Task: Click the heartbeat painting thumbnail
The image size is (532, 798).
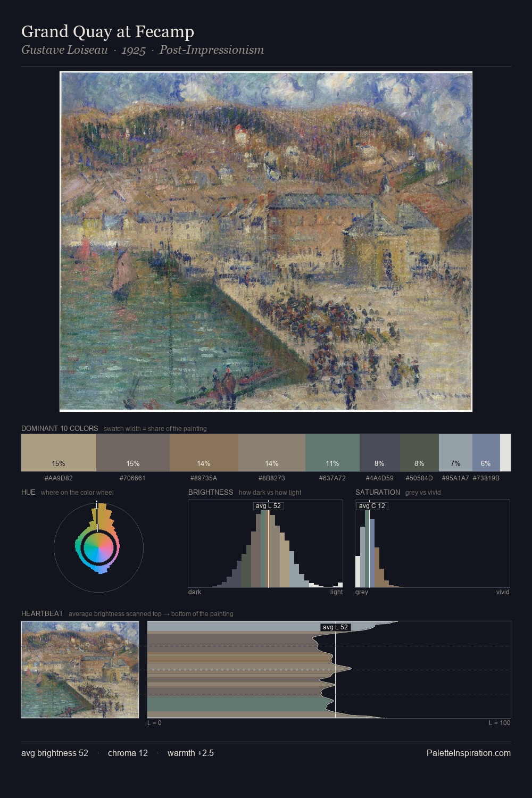Action: click(x=80, y=670)
